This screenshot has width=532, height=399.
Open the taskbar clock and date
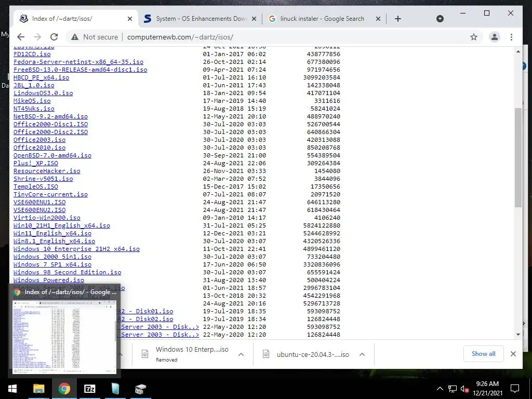(x=487, y=389)
